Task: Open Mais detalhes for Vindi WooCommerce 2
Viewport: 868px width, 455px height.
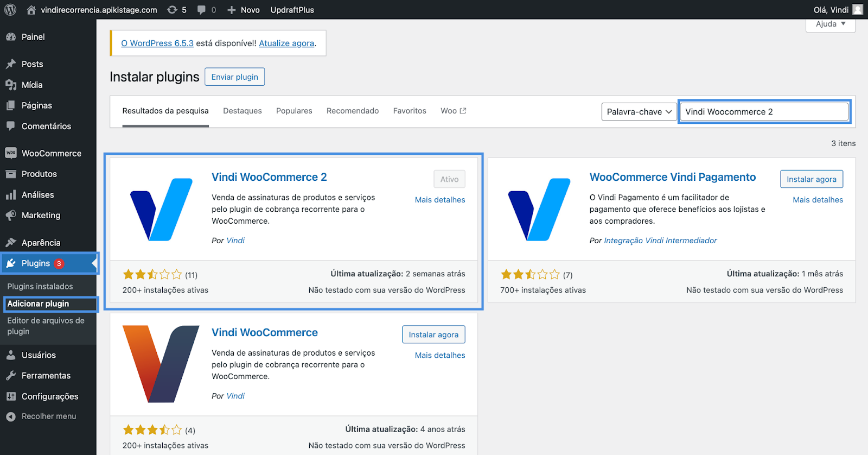Action: click(440, 200)
